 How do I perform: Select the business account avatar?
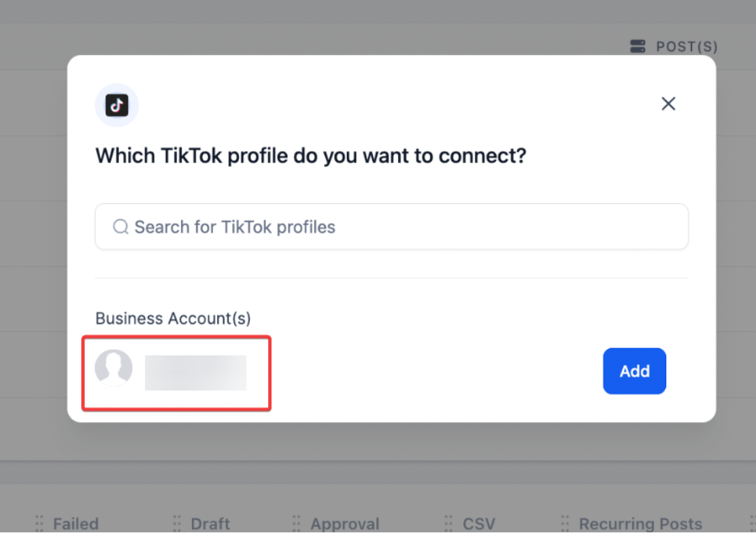click(x=114, y=368)
